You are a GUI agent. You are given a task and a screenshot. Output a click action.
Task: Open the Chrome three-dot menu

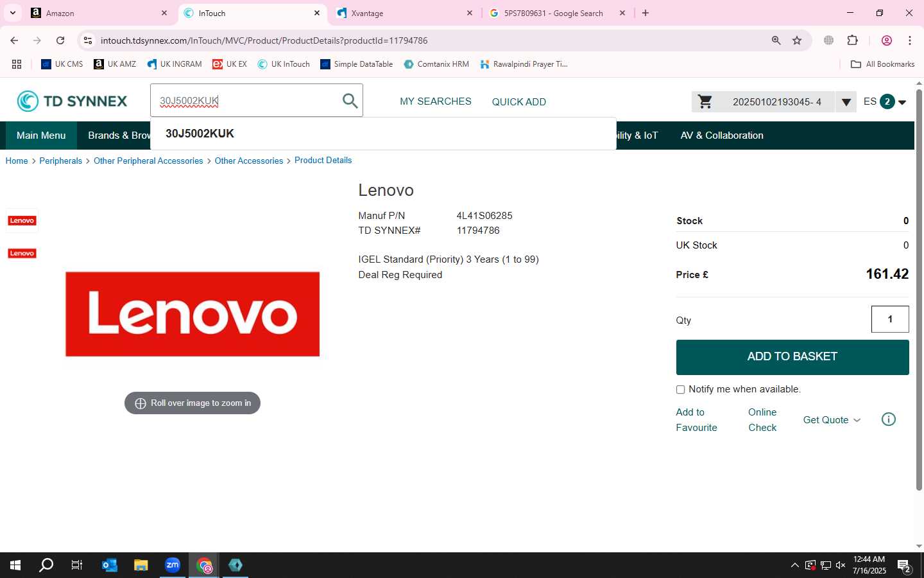click(910, 40)
